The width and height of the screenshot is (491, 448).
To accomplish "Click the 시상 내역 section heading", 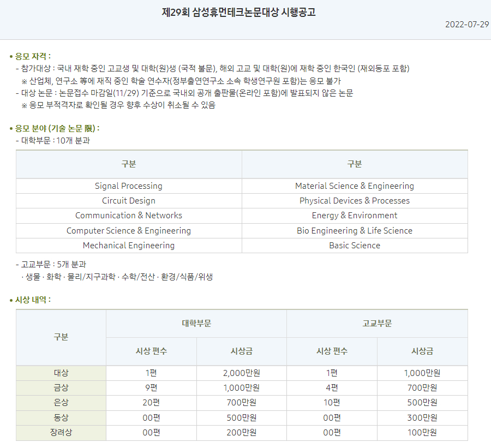I will [33, 300].
